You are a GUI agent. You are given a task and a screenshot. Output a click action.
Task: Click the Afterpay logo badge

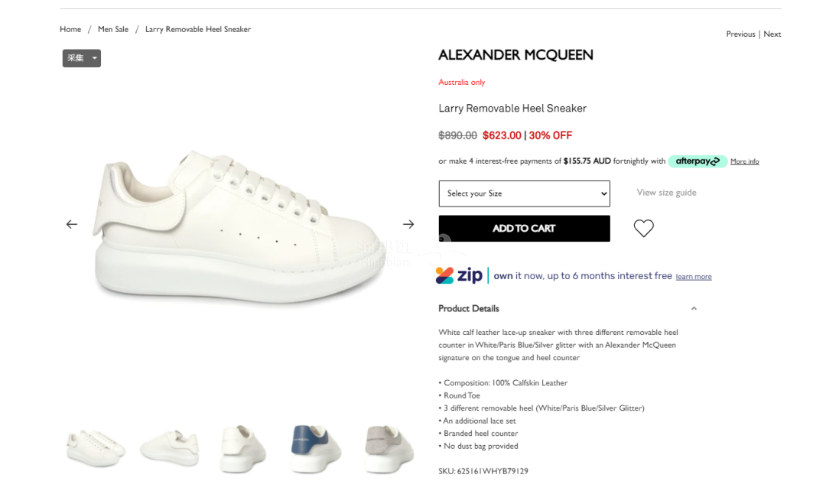coord(698,161)
